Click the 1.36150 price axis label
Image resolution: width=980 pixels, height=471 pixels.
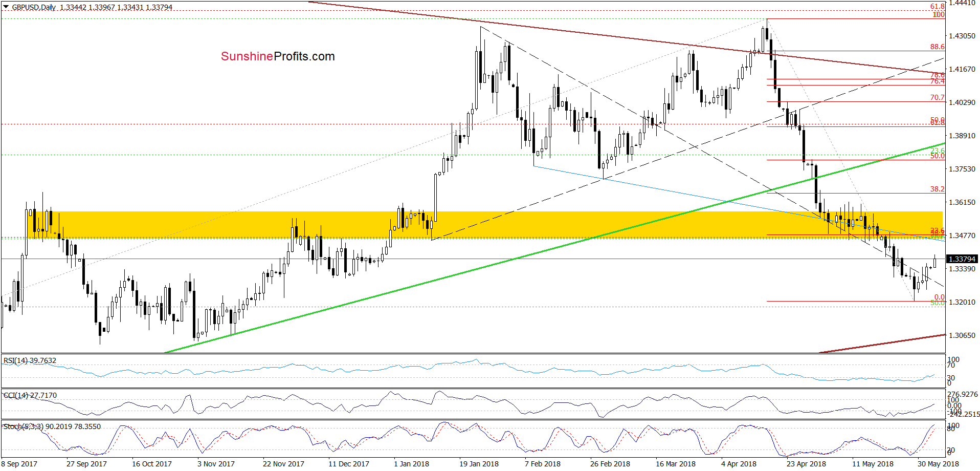[962, 202]
